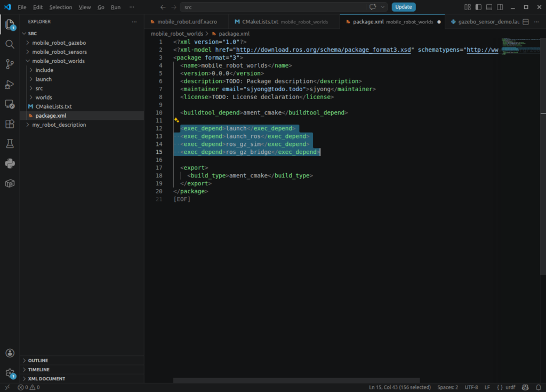Expand the mobile_robot_sensors folder
The height and width of the screenshot is (392, 546).
point(28,52)
